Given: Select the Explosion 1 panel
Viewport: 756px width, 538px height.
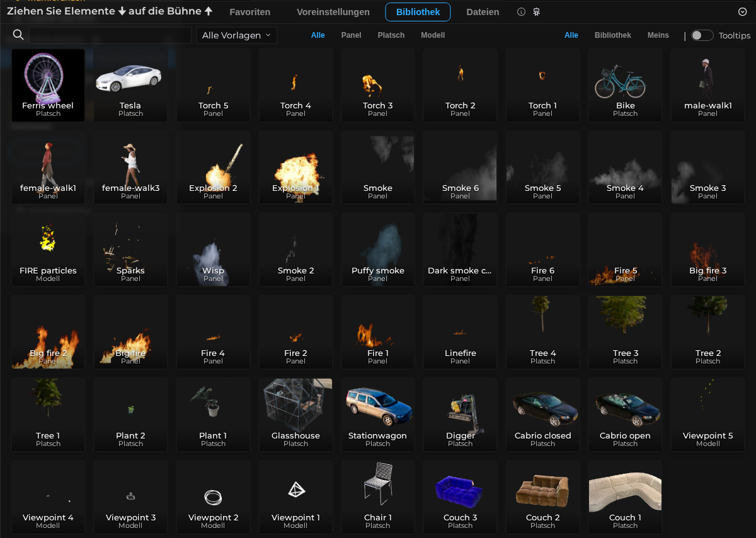Looking at the screenshot, I should click(295, 168).
